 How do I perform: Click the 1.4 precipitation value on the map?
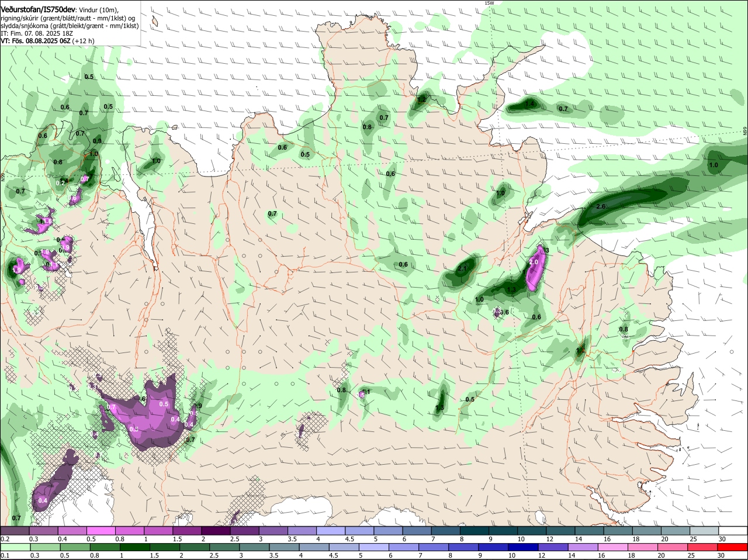coord(530,104)
